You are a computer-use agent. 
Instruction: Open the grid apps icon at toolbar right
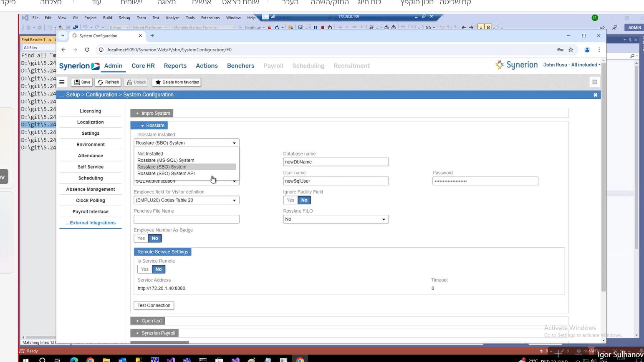click(x=595, y=82)
